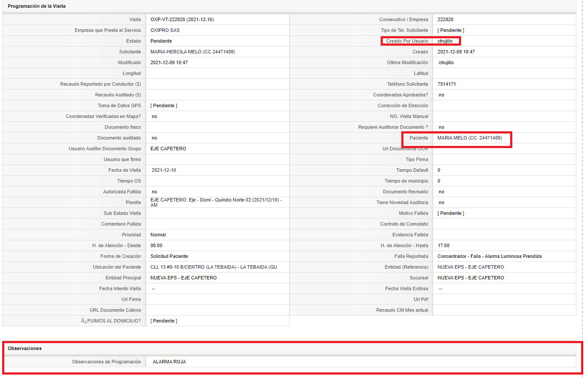The width and height of the screenshot is (588, 378).
Task: Click the Tiempo de municipio value 0
Action: click(439, 181)
